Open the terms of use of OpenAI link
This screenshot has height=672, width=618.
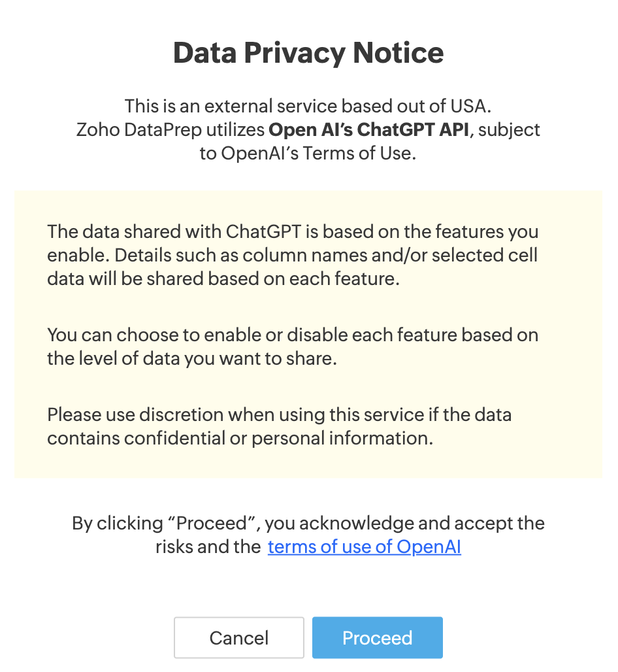coord(364,546)
